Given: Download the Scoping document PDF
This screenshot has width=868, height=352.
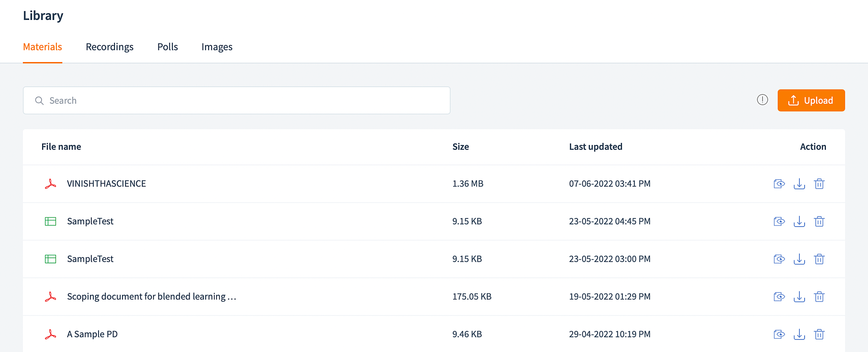Looking at the screenshot, I should coord(799,297).
